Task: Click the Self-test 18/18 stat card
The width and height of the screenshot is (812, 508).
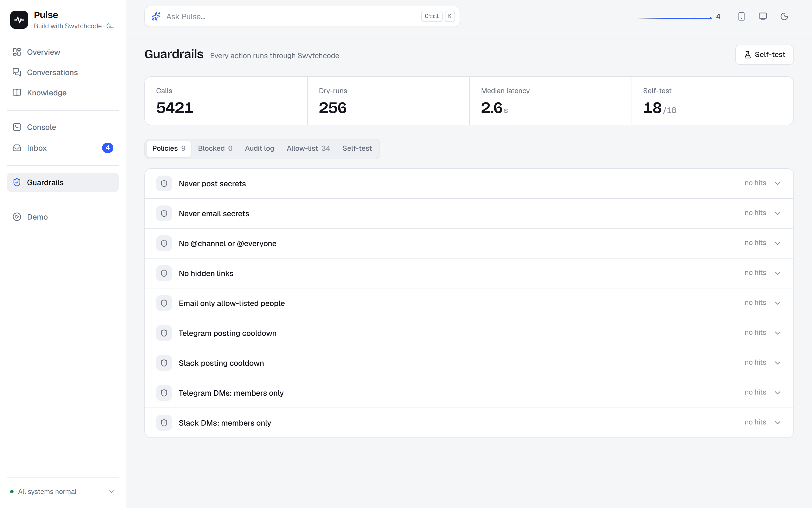Action: point(713,101)
